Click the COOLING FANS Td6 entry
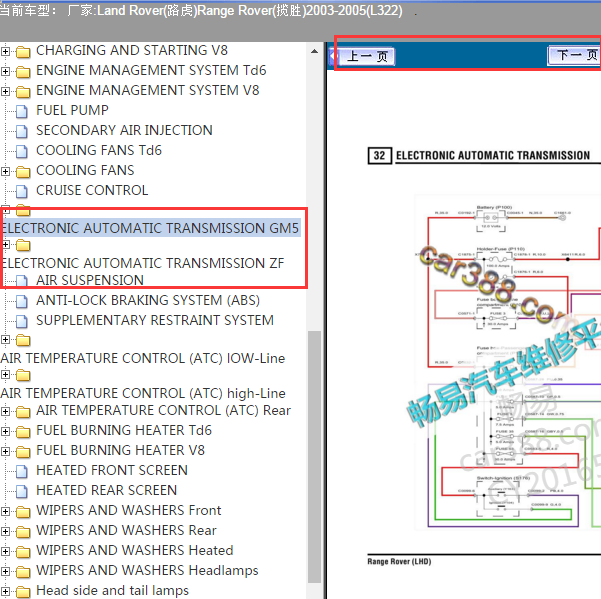Viewport: 601px width, 599px height. (x=99, y=150)
